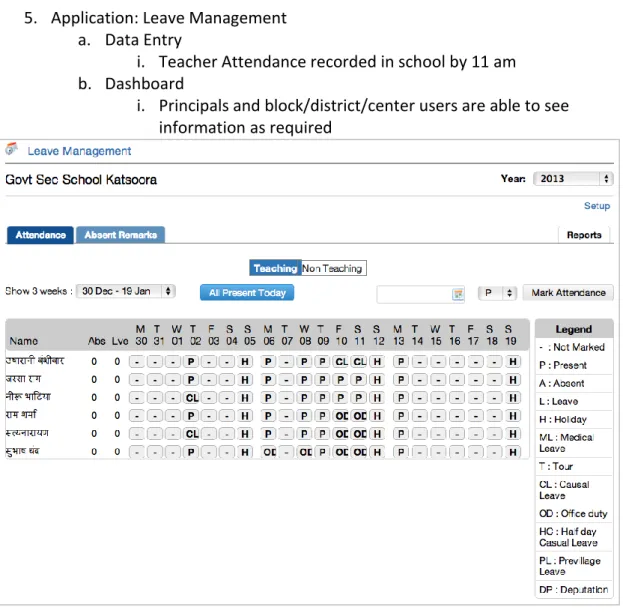Select the Teaching staff toggle
The height and width of the screenshot is (613, 623).
(x=275, y=268)
